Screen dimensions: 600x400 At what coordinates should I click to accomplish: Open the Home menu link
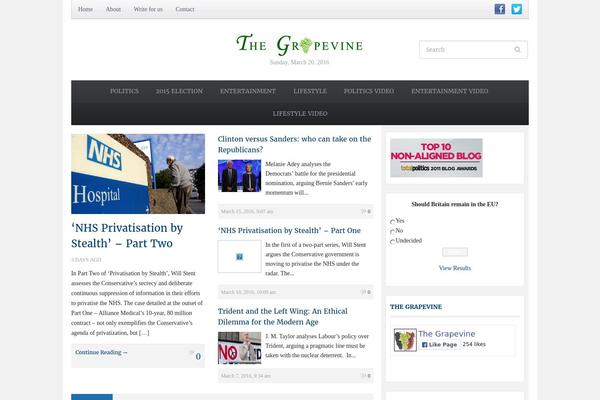(85, 9)
